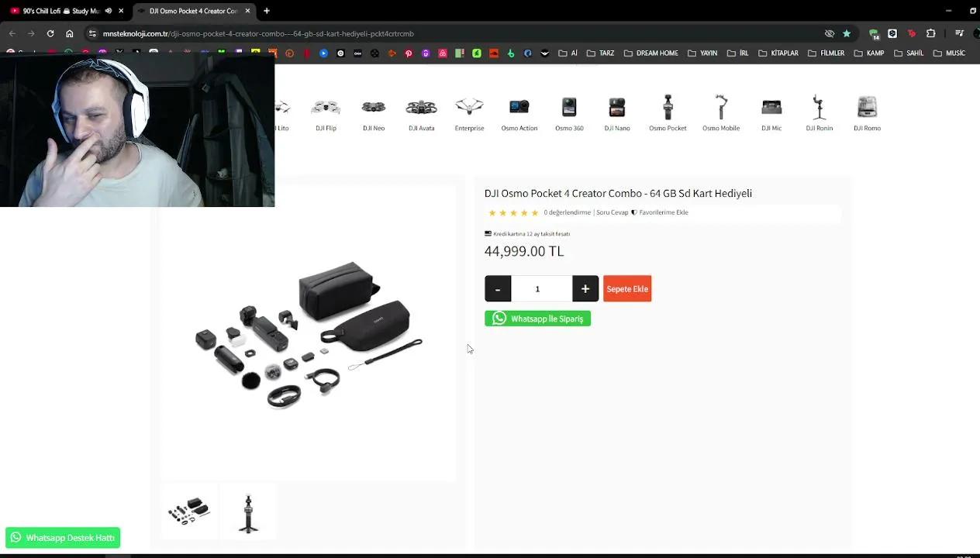Viewport: 980px width, 558px height.
Task: Click the eye-slash icon in address bar
Action: [830, 33]
